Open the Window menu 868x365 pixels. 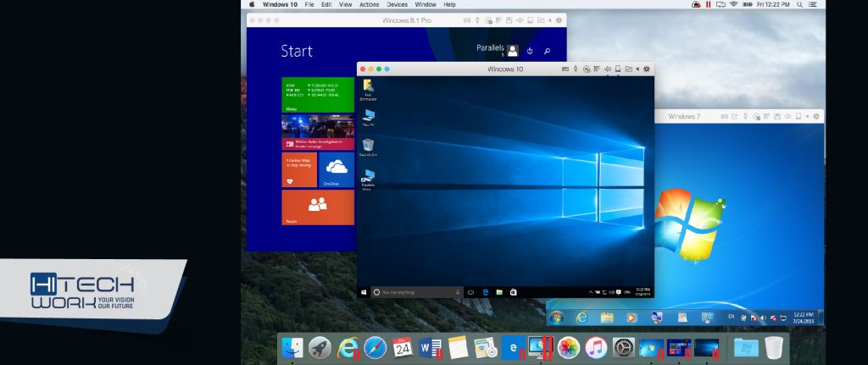426,4
